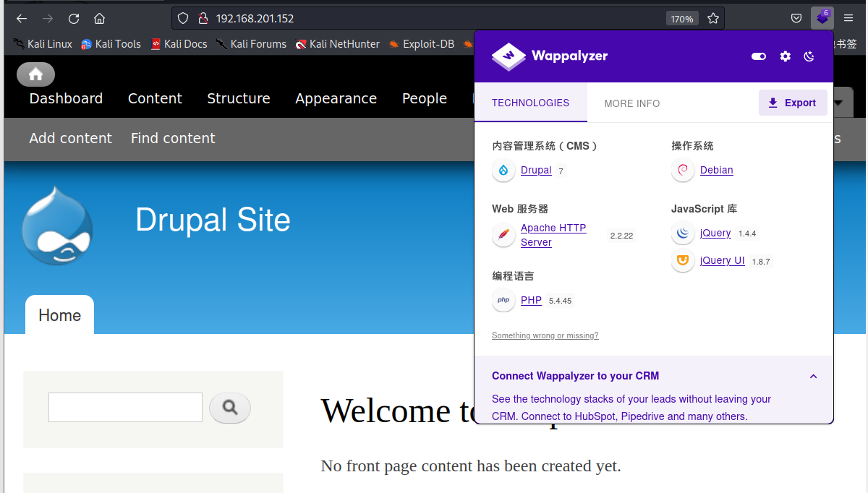Screen dimensions: 868x493
Task: Open the Appearance admin menu
Action: [336, 98]
